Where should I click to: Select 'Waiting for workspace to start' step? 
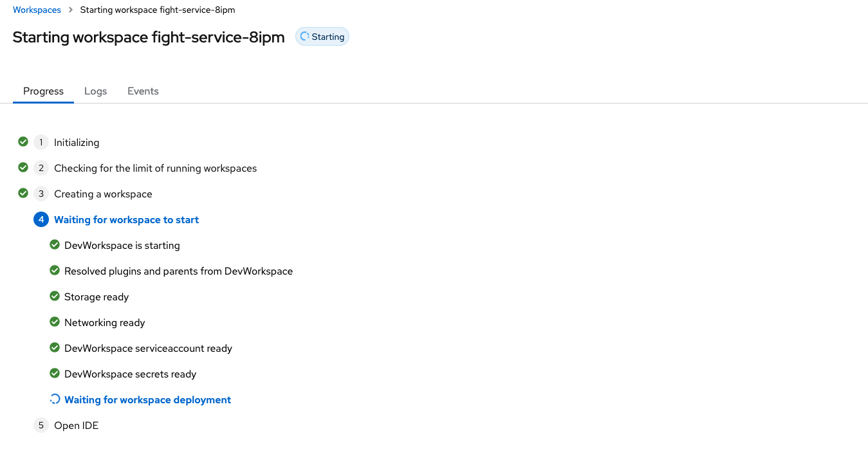coord(126,220)
